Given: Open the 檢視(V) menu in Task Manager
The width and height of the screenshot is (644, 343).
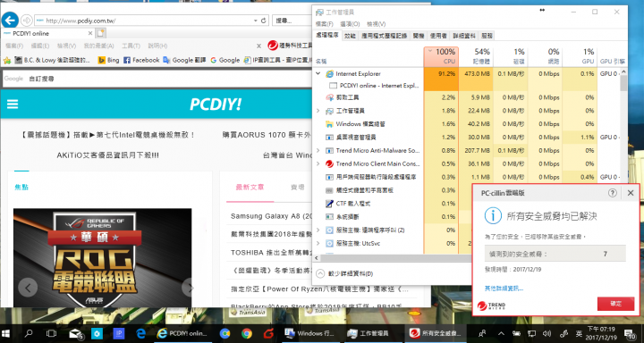Looking at the screenshot, I should [x=377, y=24].
